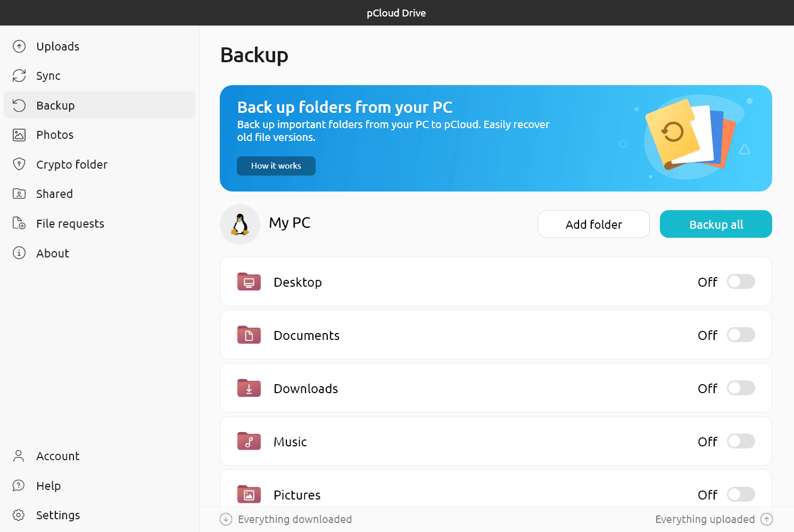
Task: Click the Backup all button
Action: pos(716,224)
